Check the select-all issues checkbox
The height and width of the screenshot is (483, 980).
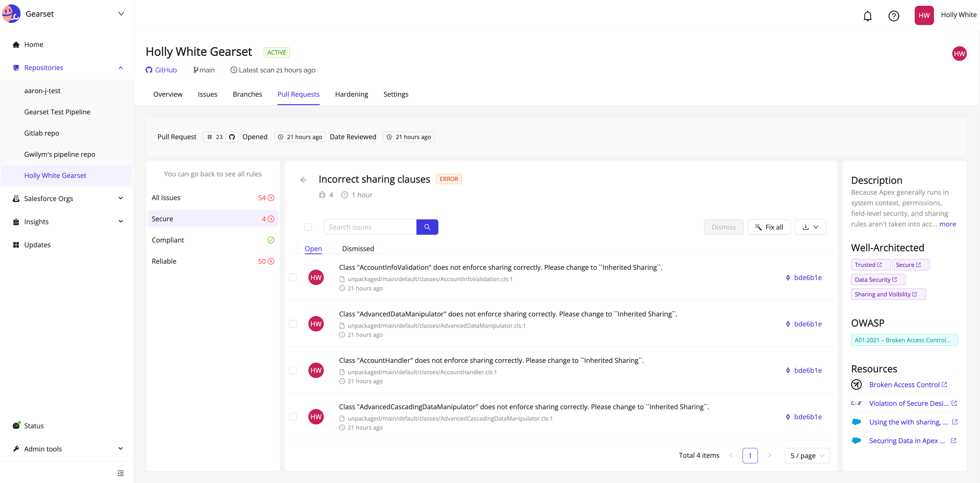point(308,227)
